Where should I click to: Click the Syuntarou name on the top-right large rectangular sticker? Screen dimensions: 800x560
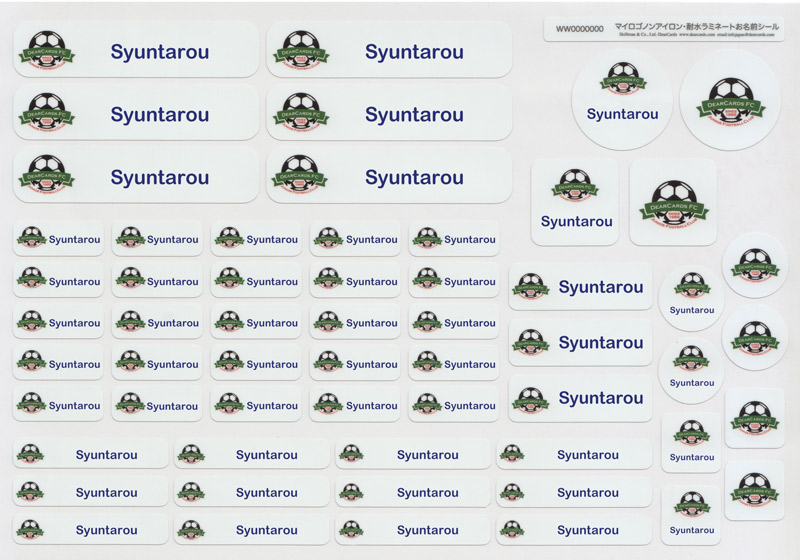[414, 52]
